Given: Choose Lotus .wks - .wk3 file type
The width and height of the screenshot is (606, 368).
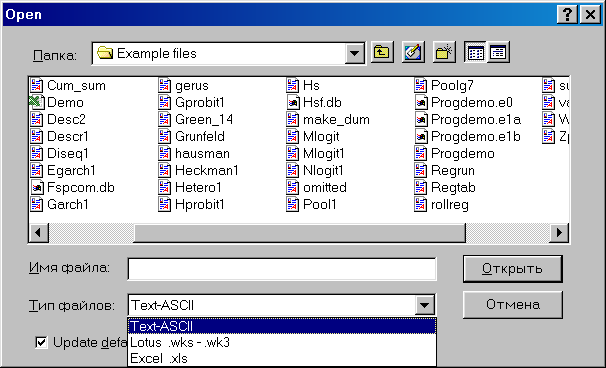Looking at the screenshot, I should (x=282, y=342).
